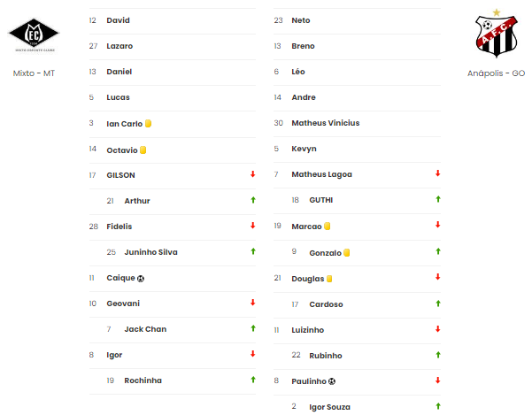Viewport: 532px width, 415px height.
Task: Click yellow card icon beside Octavio
Action: pyautogui.click(x=143, y=150)
